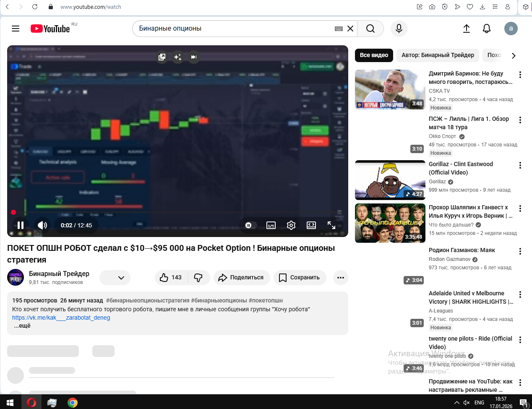
Task: Go to the YouTube home logo
Action: tap(50, 29)
